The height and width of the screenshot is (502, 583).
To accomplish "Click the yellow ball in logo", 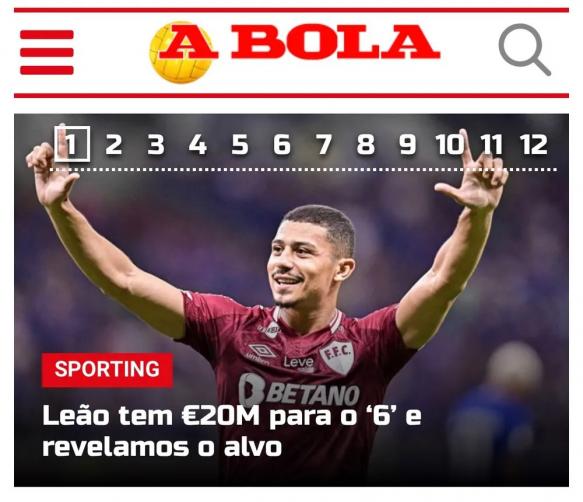I will pos(181,52).
